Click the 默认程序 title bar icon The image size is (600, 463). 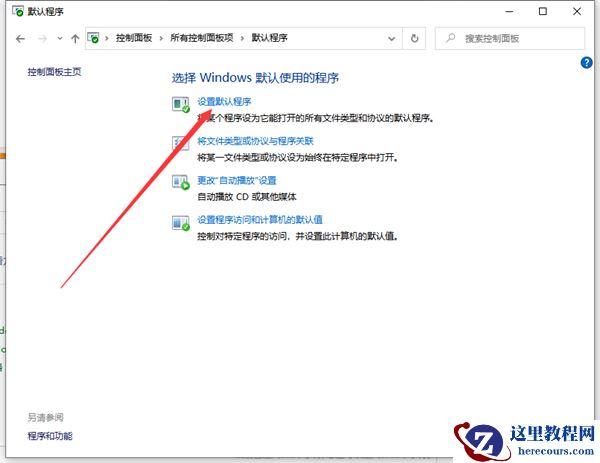point(18,11)
